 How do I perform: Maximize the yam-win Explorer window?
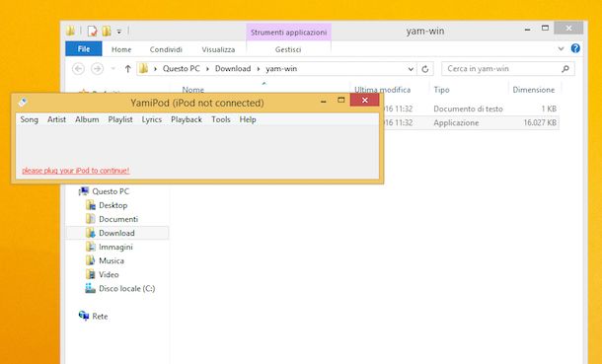tap(545, 28)
